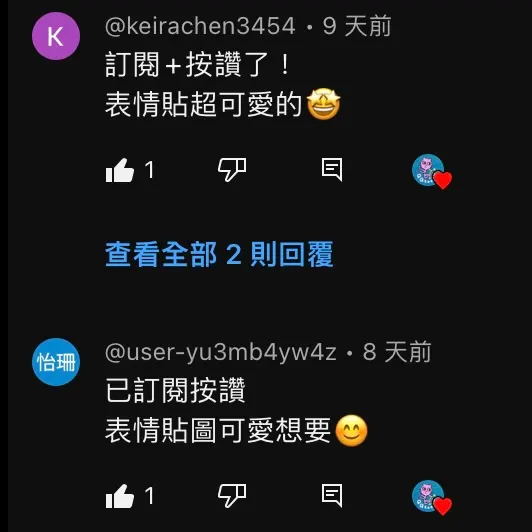Expand 查看全部 2 則回覆 replies

click(219, 254)
